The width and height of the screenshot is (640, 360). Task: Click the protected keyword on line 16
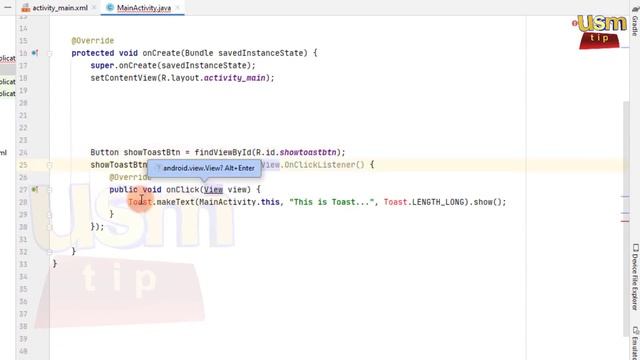tap(93, 53)
